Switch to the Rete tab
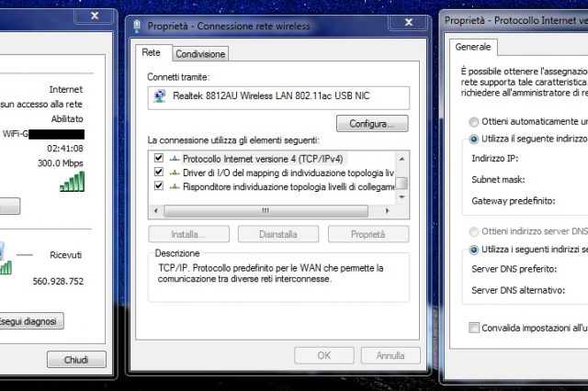 [x=151, y=52]
